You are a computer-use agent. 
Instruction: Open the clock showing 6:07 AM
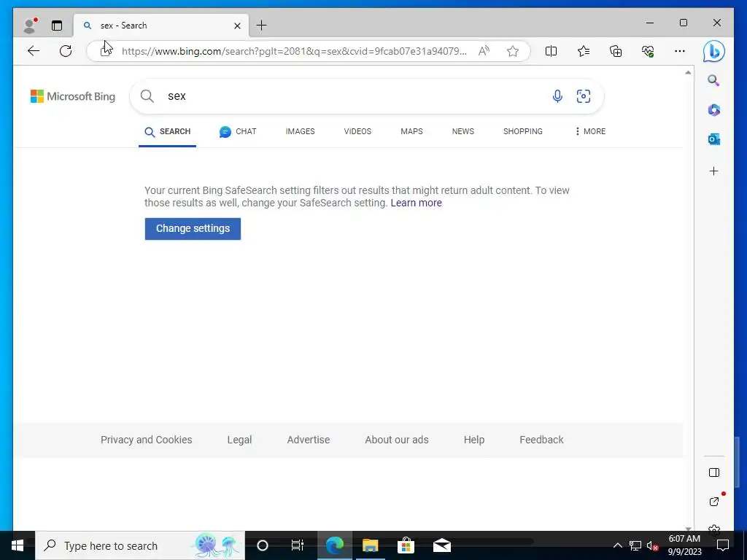click(x=684, y=545)
